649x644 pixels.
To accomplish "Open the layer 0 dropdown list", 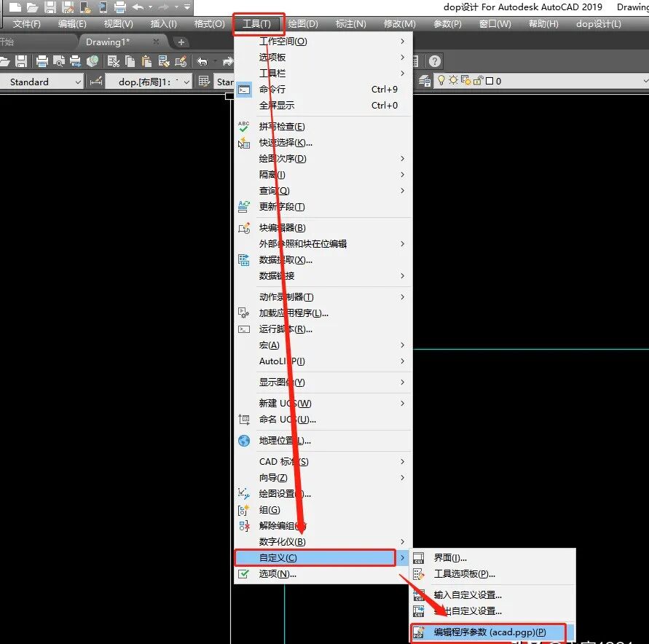I will [x=645, y=81].
